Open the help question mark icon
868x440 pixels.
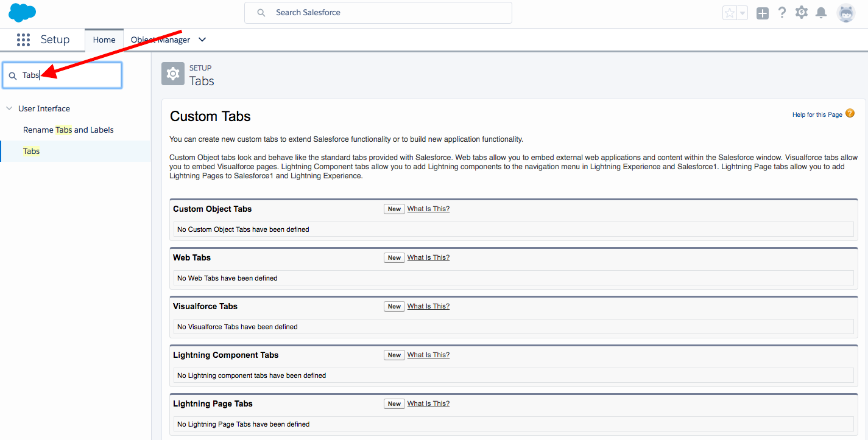782,13
